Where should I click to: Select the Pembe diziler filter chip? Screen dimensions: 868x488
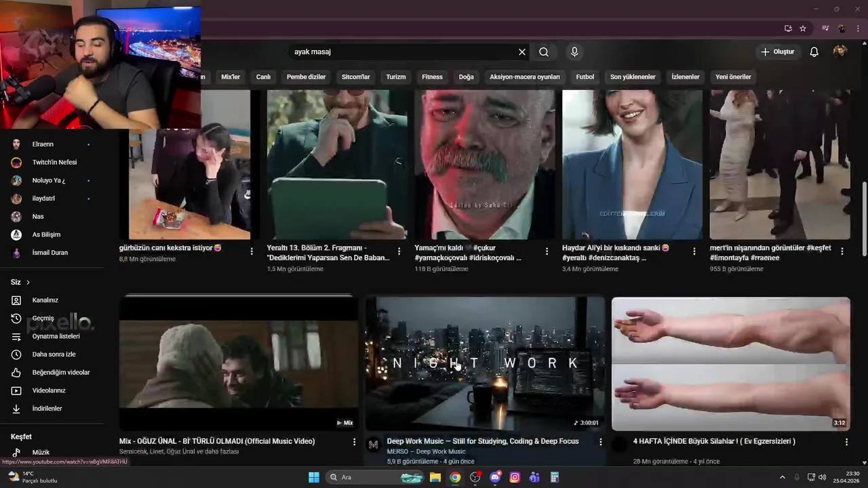point(306,77)
